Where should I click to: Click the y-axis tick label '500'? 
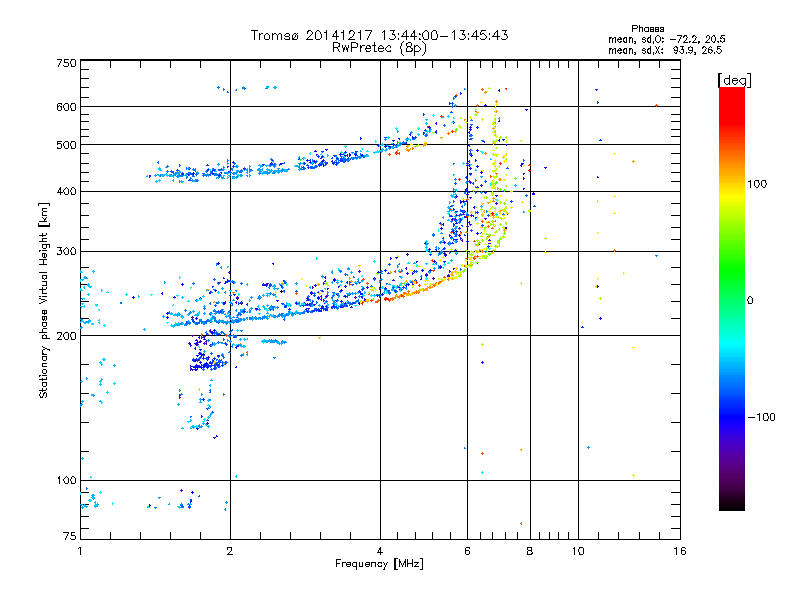(x=66, y=145)
